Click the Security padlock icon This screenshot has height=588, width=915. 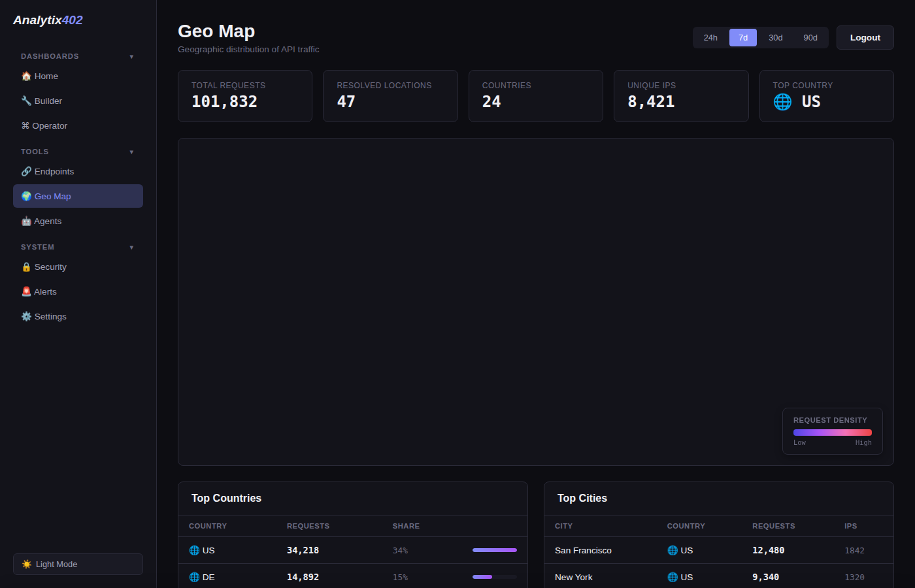point(26,267)
